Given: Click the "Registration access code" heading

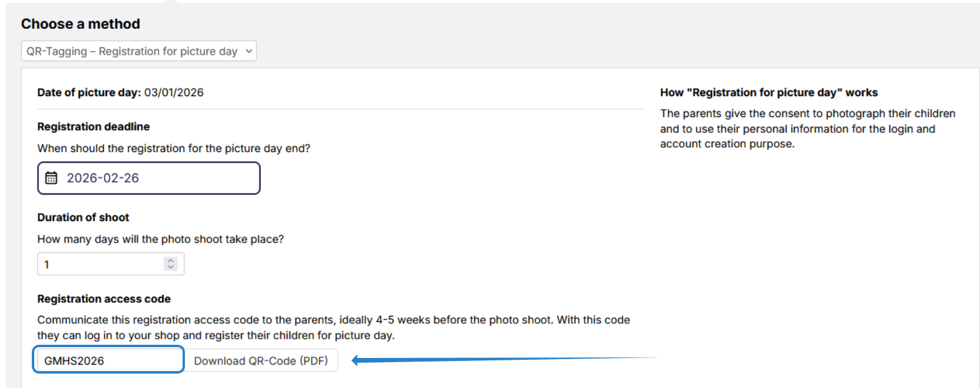Looking at the screenshot, I should [104, 299].
